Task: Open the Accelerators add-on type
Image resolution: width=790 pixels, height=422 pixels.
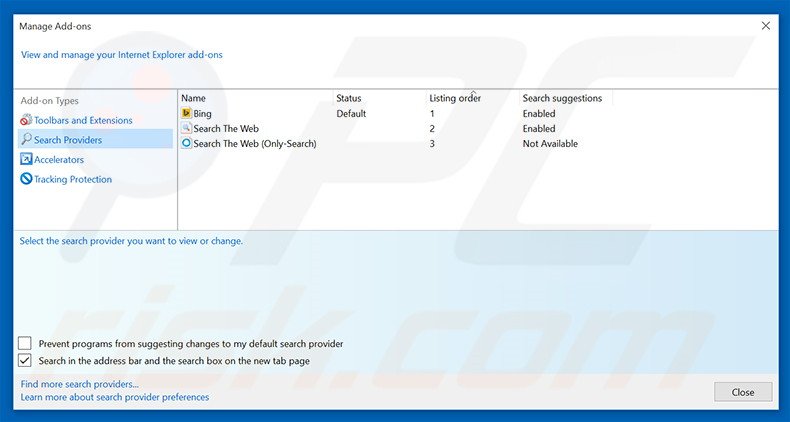Action: click(x=59, y=160)
